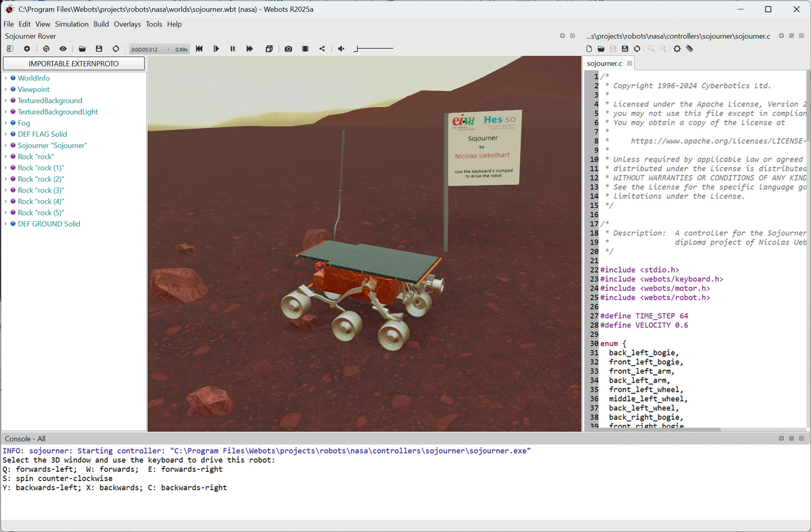
Task: Expand the Sojourner "Sojourner" robot node
Action: point(6,146)
